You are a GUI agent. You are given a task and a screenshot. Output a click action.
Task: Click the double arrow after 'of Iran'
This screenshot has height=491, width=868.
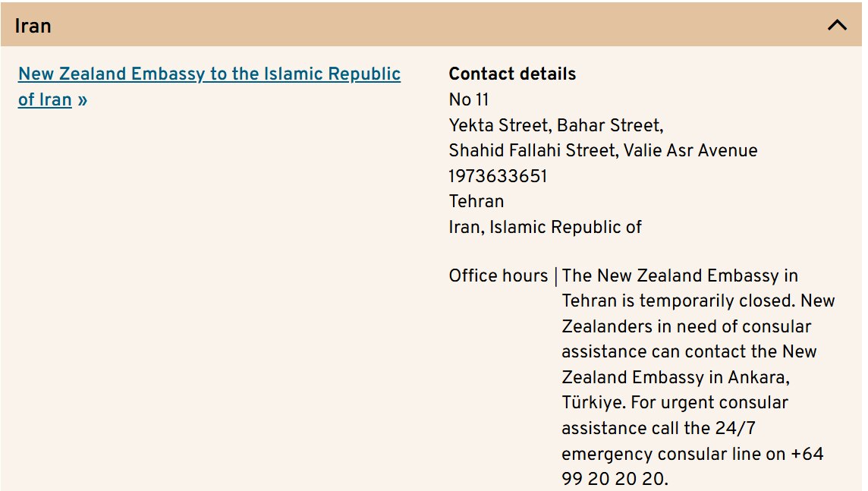[x=82, y=100]
